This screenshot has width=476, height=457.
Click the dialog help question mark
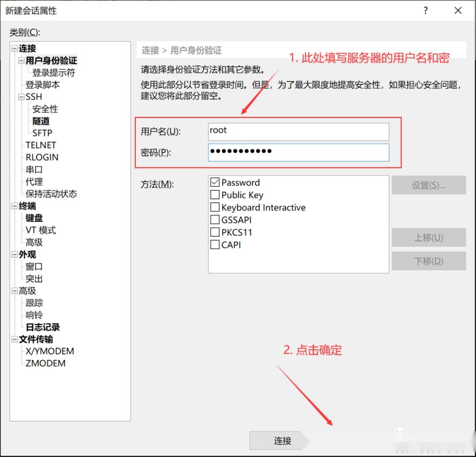[x=425, y=10]
